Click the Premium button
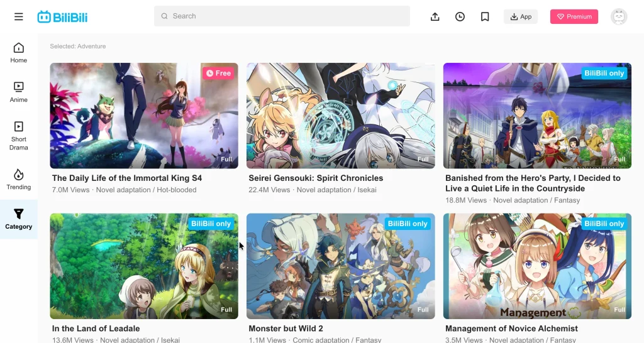This screenshot has width=644, height=343. click(574, 17)
